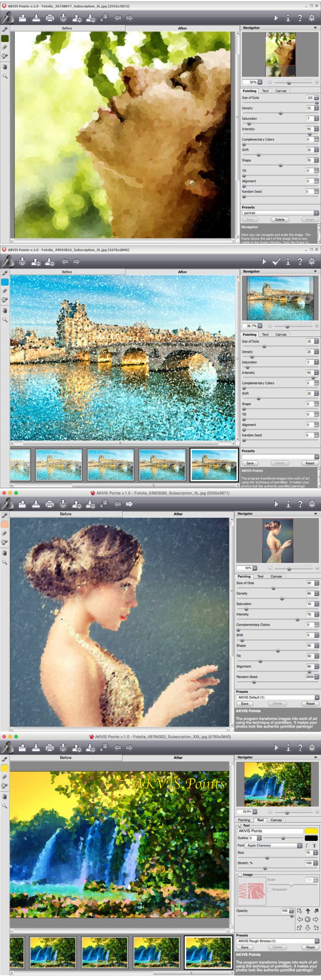Click the checkmark Apply icon in bridge window
321x980 pixels.
(x=276, y=261)
